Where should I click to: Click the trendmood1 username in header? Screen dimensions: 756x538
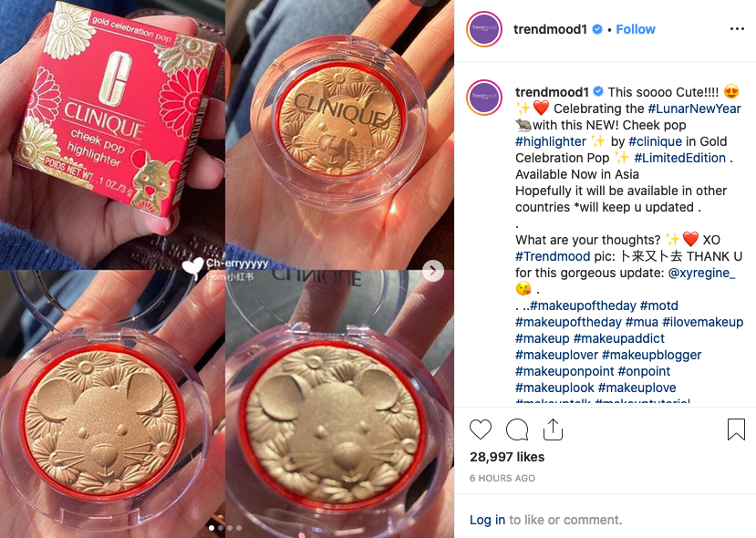(x=550, y=29)
